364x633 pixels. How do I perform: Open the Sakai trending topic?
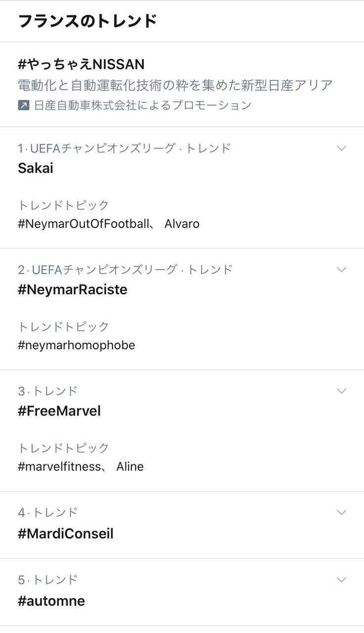(36, 168)
